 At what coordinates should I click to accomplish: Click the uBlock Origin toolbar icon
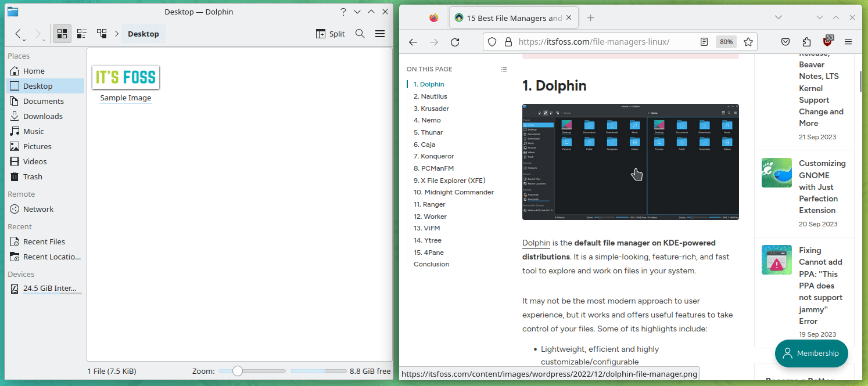click(827, 41)
